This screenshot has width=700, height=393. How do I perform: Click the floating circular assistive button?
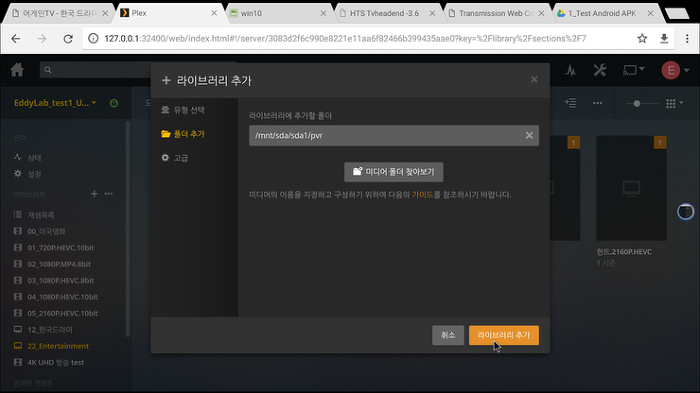pyautogui.click(x=685, y=211)
